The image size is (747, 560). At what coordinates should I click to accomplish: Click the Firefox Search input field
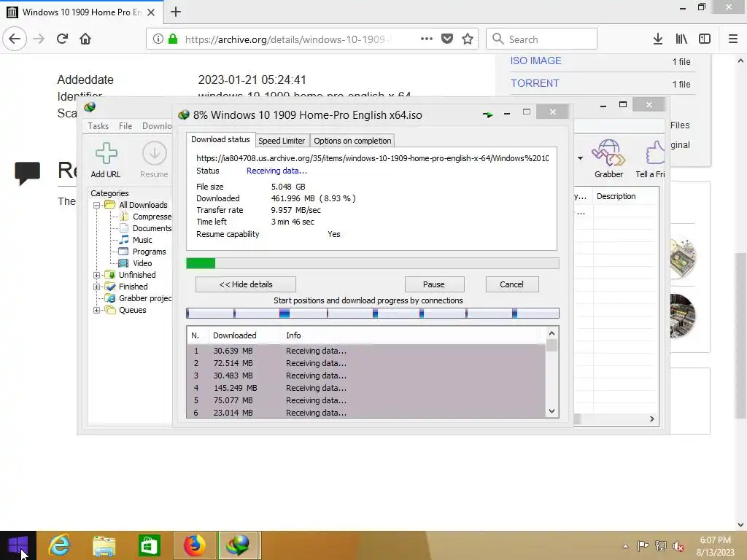coord(542,39)
